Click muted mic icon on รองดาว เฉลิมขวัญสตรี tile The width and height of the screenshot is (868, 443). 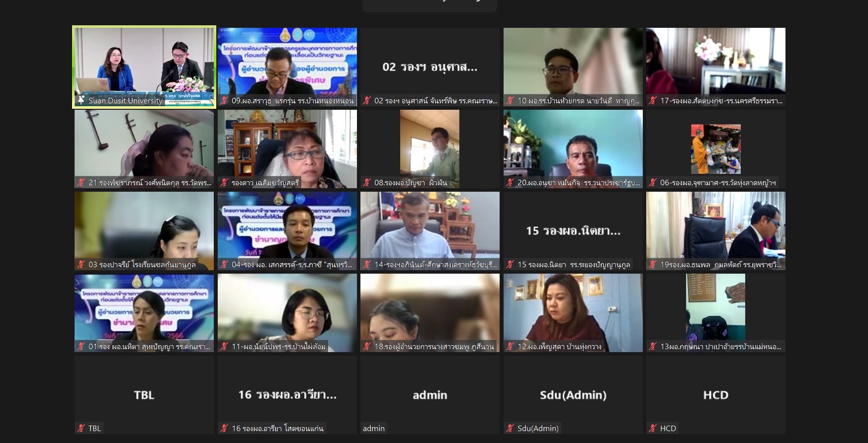coord(224,183)
